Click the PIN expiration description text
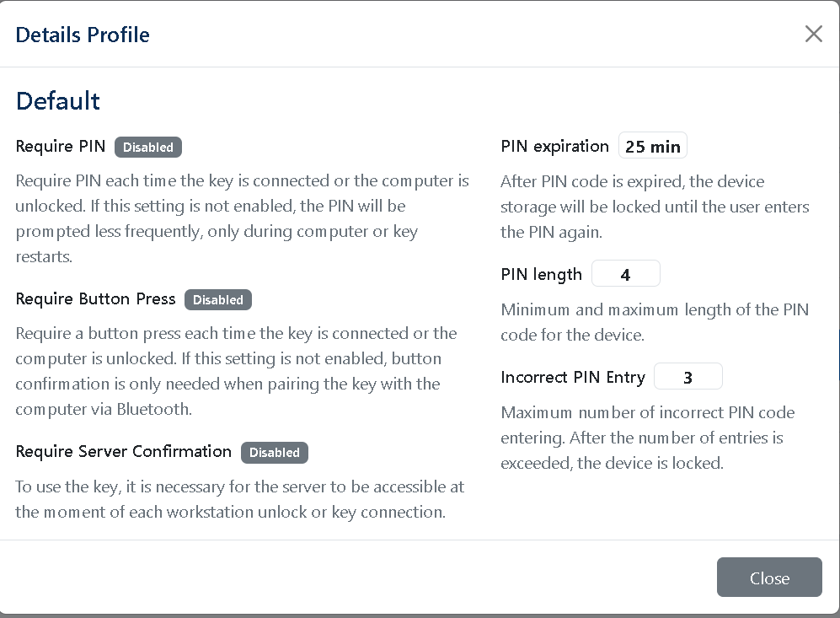 (x=655, y=207)
